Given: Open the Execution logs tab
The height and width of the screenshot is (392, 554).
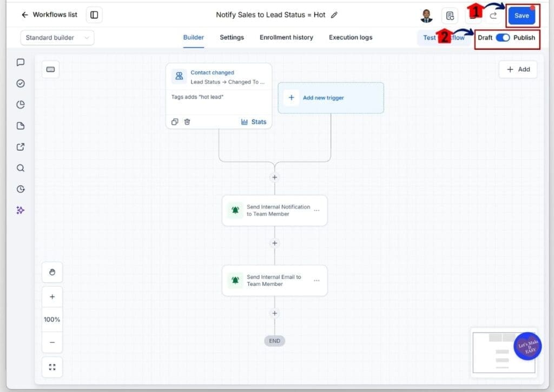Looking at the screenshot, I should coord(351,37).
